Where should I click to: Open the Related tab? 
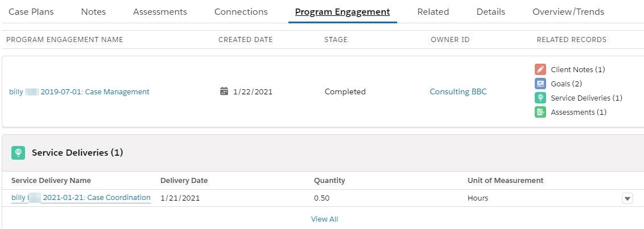click(x=433, y=12)
